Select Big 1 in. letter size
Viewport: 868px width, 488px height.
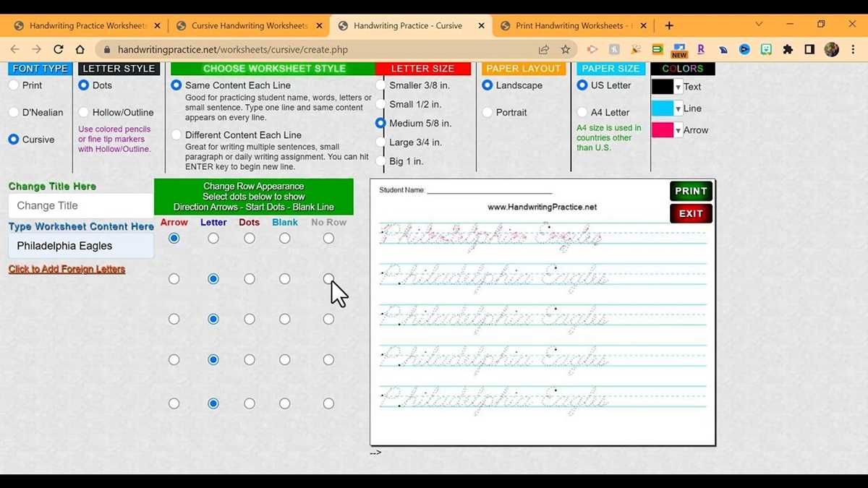pyautogui.click(x=380, y=161)
